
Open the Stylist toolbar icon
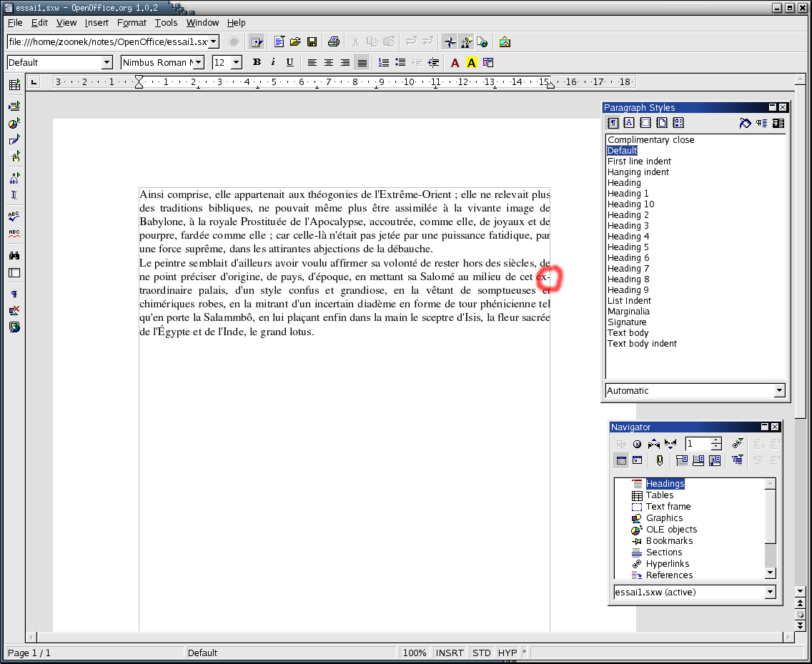point(466,42)
